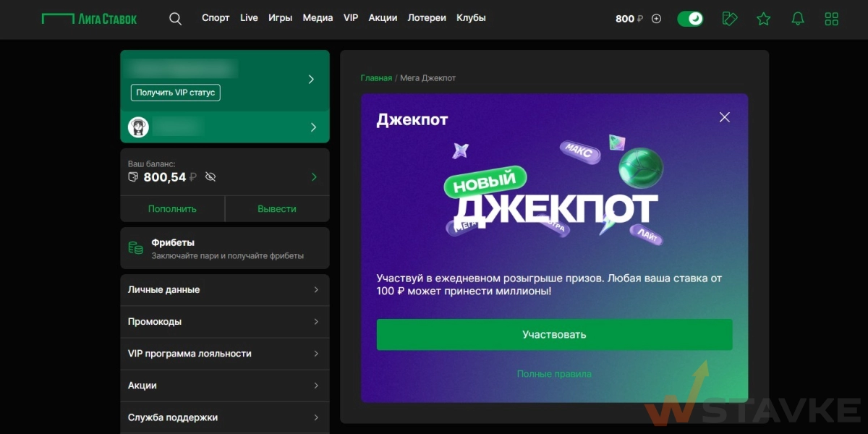The image size is (868, 434).
Task: Open the Промокоды row
Action: click(225, 322)
